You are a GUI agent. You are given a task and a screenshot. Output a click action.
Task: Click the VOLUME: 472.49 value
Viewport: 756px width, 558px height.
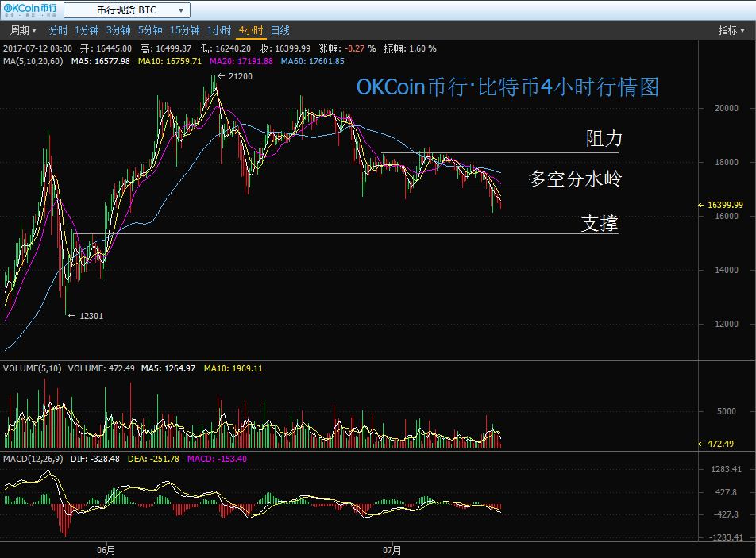pyautogui.click(x=102, y=368)
